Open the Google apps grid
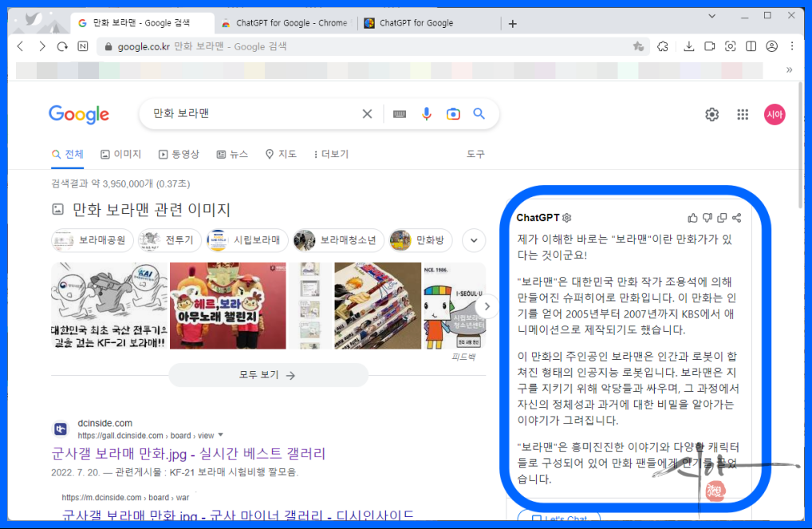 click(x=743, y=115)
